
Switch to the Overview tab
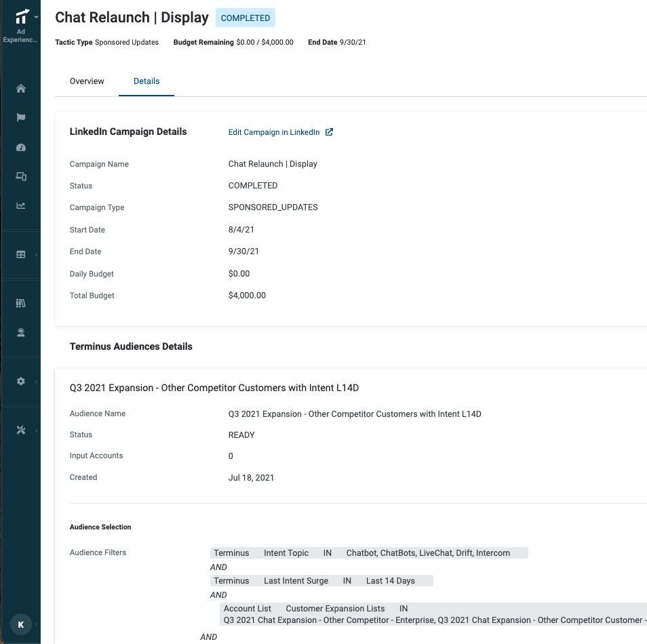tap(87, 81)
